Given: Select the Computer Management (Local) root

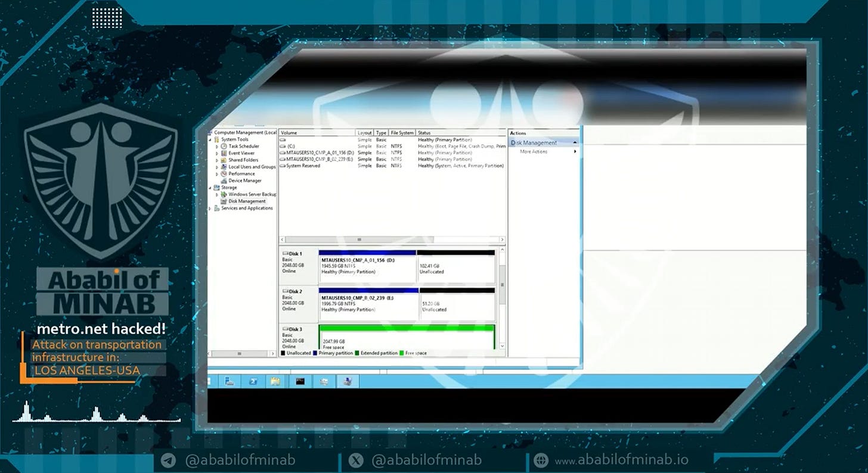Looking at the screenshot, I should 245,132.
